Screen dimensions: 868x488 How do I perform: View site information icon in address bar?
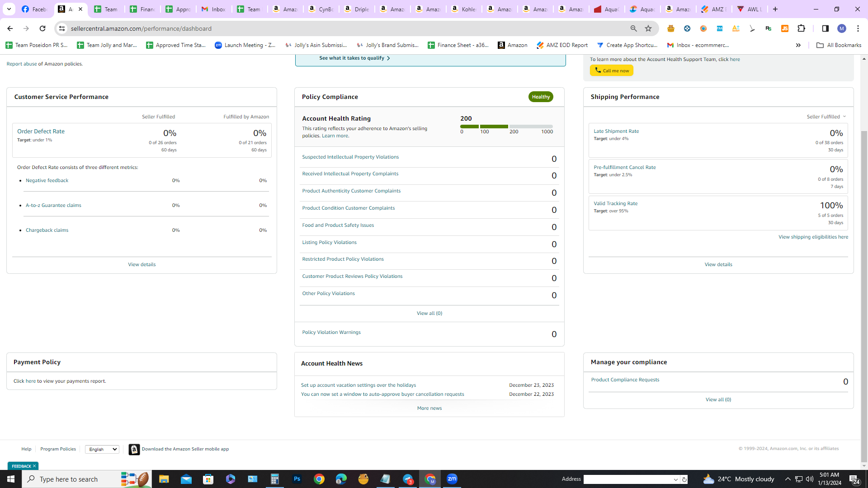(x=62, y=28)
